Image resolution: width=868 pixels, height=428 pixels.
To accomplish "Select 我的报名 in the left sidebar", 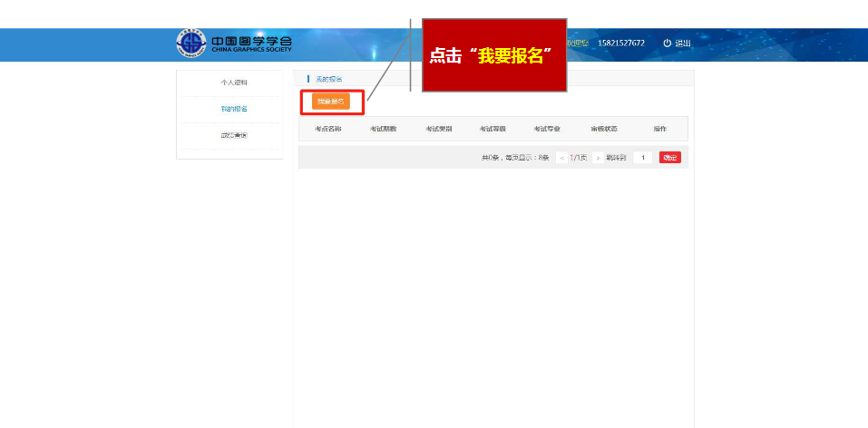I will pyautogui.click(x=233, y=109).
